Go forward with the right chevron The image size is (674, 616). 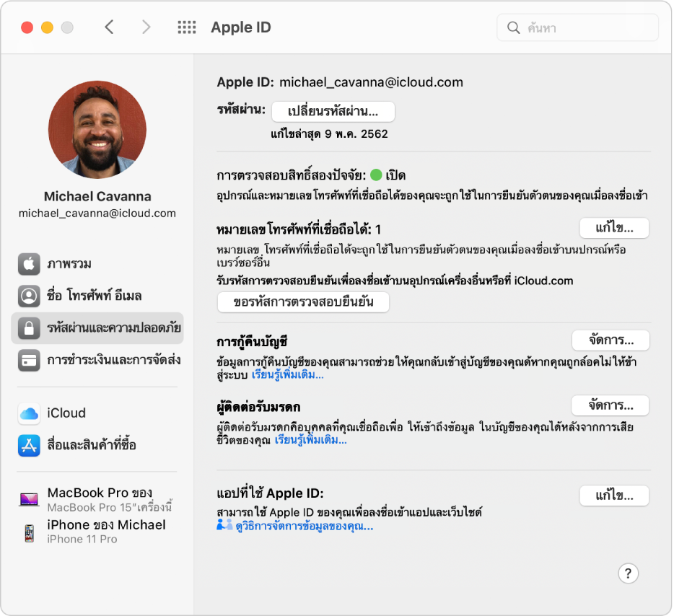click(146, 27)
